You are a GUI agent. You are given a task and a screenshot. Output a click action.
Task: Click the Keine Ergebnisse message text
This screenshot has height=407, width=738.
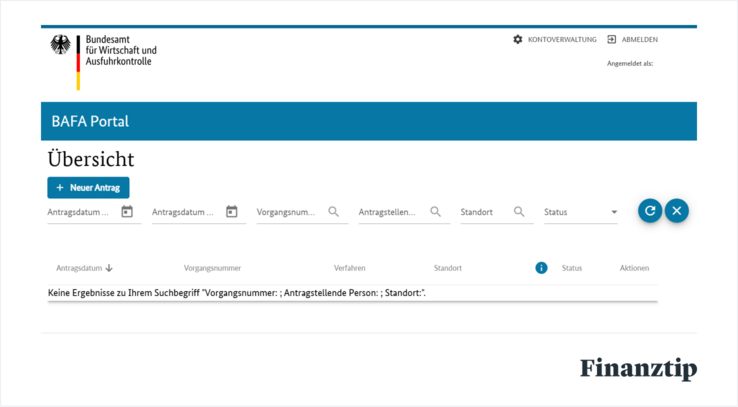click(237, 293)
